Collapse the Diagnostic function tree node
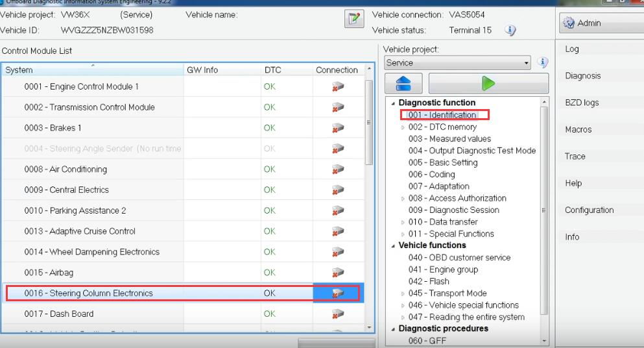644x348 pixels. point(393,103)
